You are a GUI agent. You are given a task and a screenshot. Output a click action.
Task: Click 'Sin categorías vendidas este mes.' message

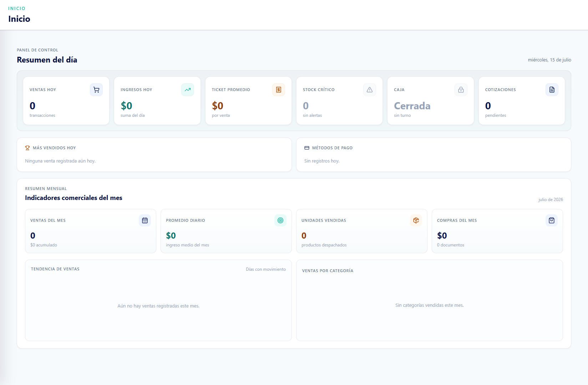[430, 305]
